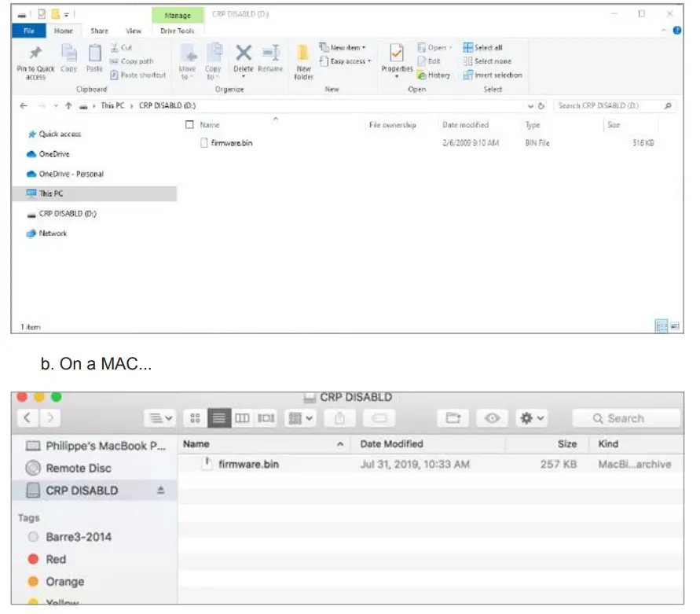Select the Barre3-2014 tag in Finder
Viewport: 700px width, 614px height.
click(70, 537)
